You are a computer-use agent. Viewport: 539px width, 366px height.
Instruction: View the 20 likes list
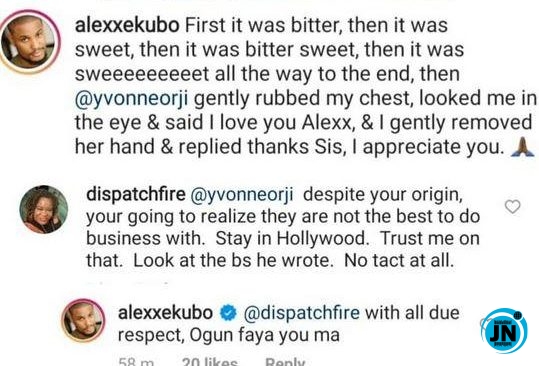coord(209,362)
